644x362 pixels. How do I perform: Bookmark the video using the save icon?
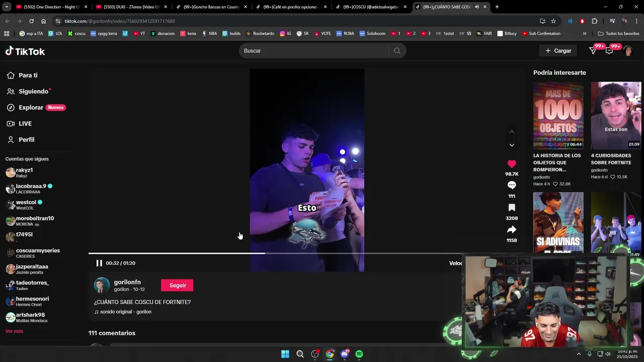tap(512, 208)
